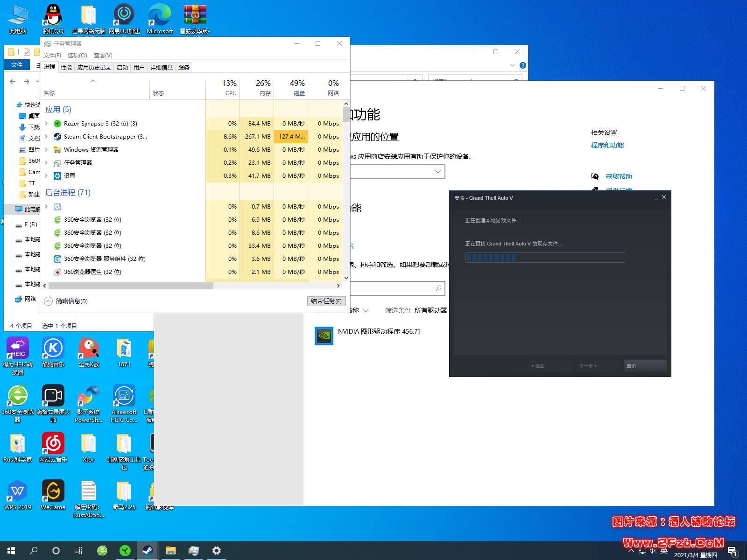The width and height of the screenshot is (747, 560).
Task: Open the 腾讯QQ desktop icon
Action: [53, 19]
